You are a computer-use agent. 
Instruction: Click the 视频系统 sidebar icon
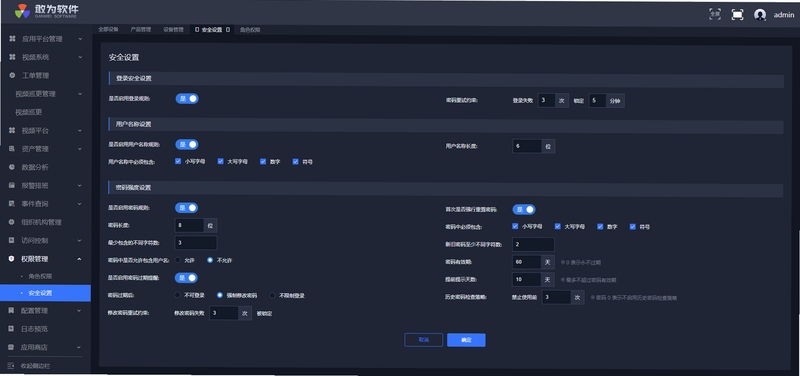point(12,57)
